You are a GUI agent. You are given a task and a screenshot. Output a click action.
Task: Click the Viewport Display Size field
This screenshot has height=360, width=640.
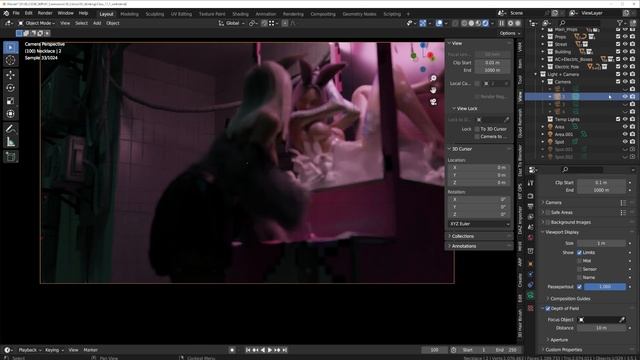(x=601, y=243)
